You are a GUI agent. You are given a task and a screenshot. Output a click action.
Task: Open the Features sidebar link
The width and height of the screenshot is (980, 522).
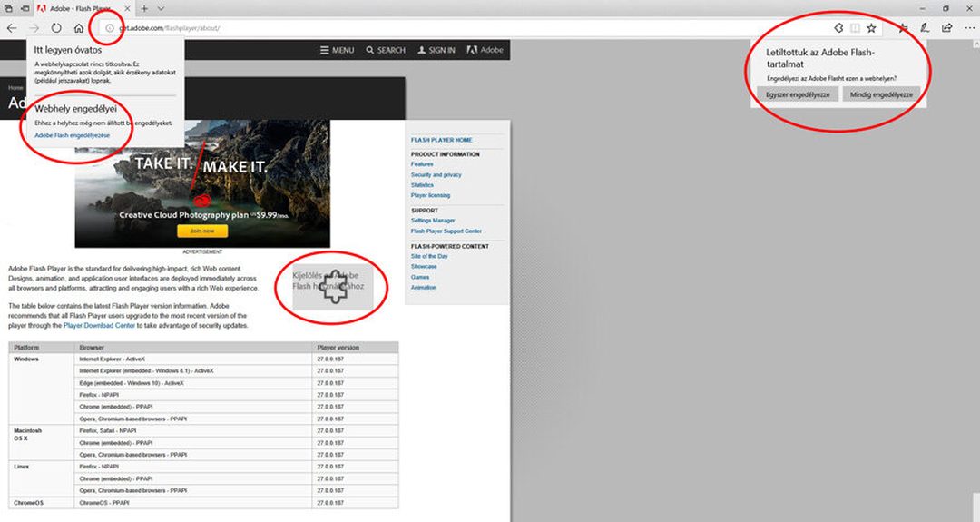(422, 163)
